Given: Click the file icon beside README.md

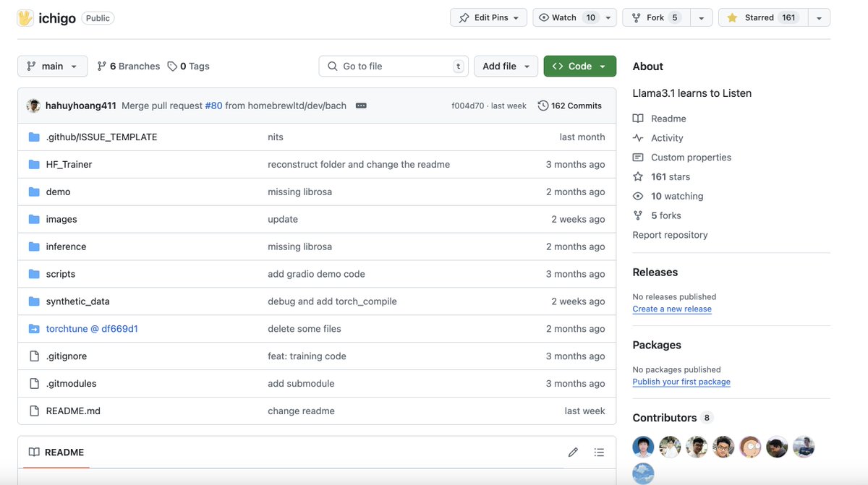Looking at the screenshot, I should click(x=34, y=411).
